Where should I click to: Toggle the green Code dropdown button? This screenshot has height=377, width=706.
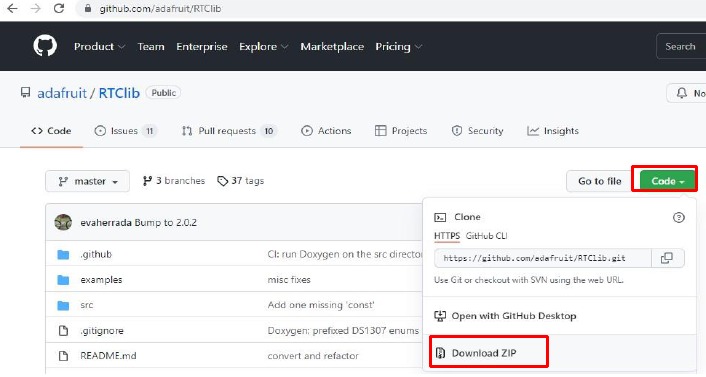point(668,181)
